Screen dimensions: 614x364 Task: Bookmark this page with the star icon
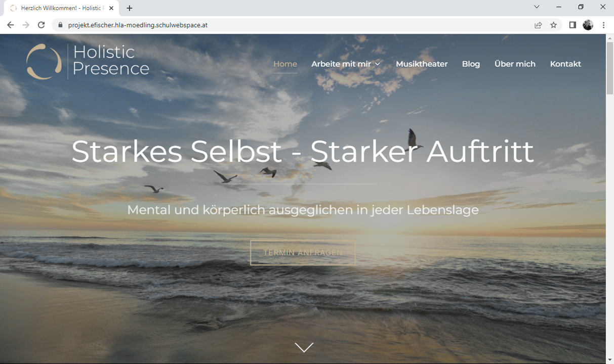pos(553,25)
